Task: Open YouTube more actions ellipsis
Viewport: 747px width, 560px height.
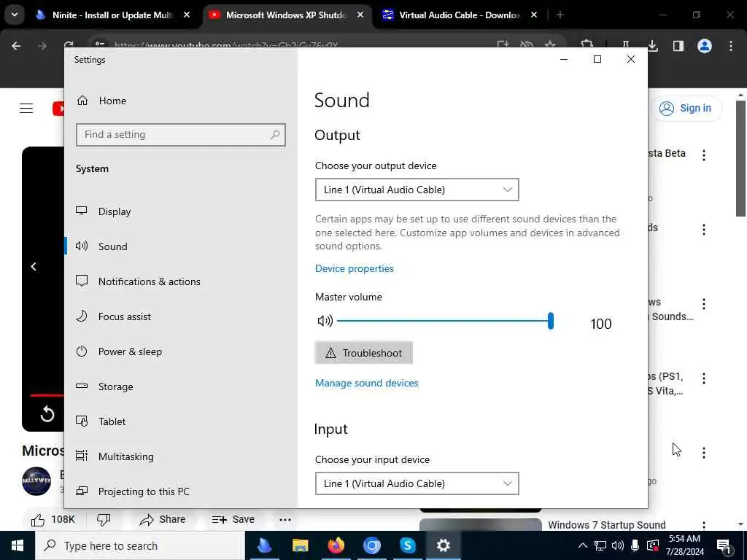Action: click(285, 519)
